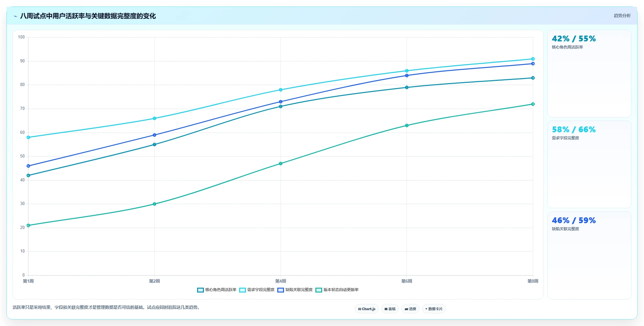The width and height of the screenshot is (644, 326).
Task: Click 需求字段完整度 label in stat card
Action: [565, 138]
